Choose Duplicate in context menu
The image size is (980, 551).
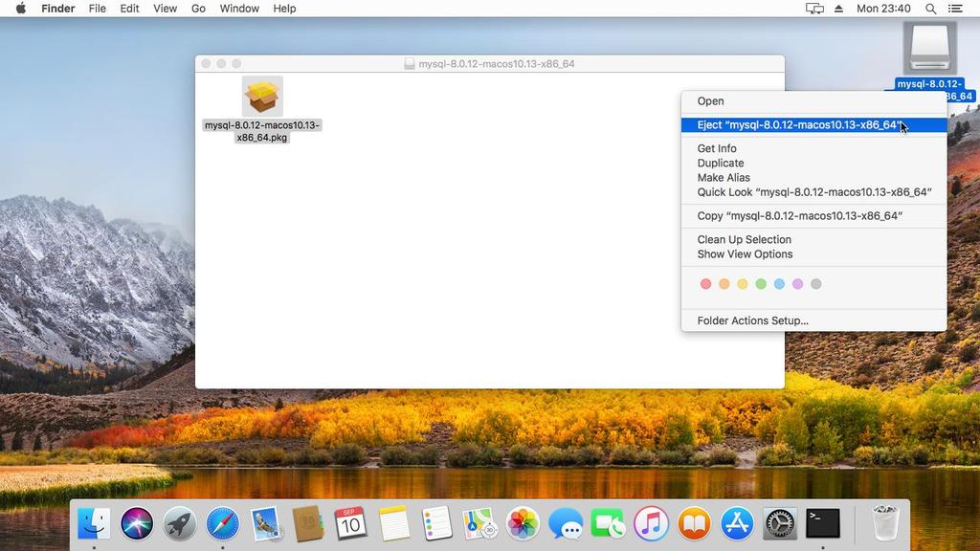pos(813,163)
